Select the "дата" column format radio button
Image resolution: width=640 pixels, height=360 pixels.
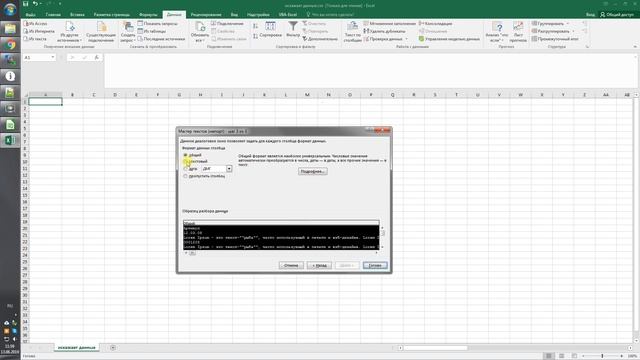pos(185,169)
